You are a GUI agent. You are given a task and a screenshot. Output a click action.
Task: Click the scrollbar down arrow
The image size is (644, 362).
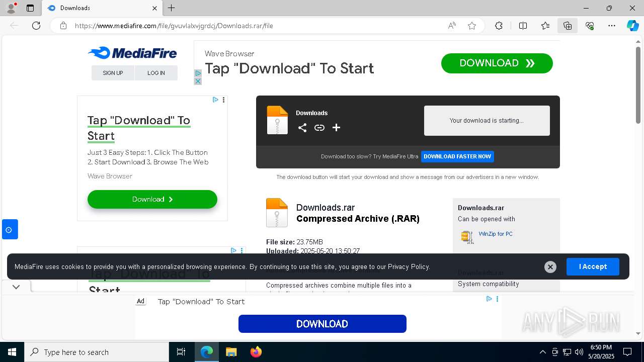638,333
